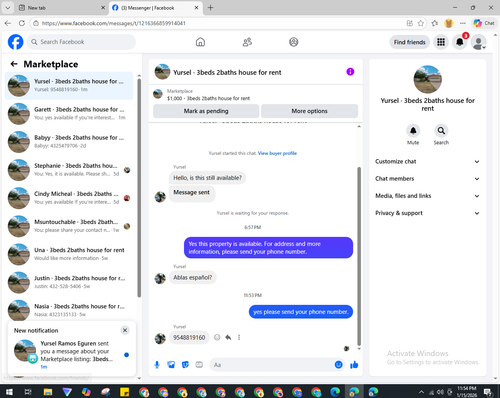Expand Customize chat section
The image size is (500, 398).
(428, 161)
